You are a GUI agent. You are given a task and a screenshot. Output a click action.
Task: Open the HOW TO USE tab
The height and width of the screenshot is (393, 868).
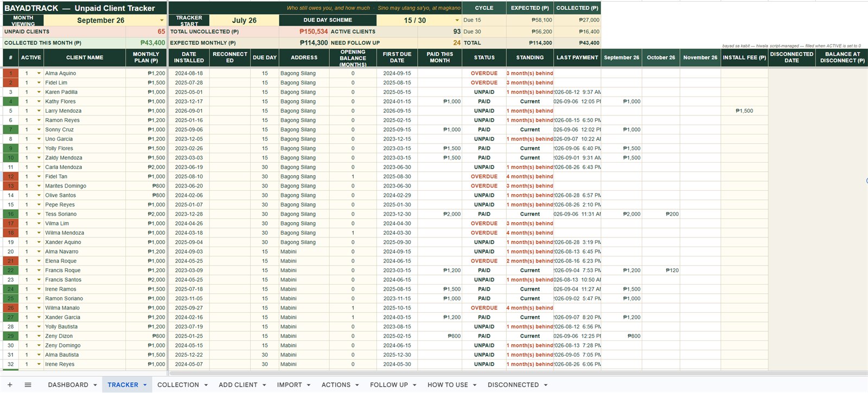(448, 385)
